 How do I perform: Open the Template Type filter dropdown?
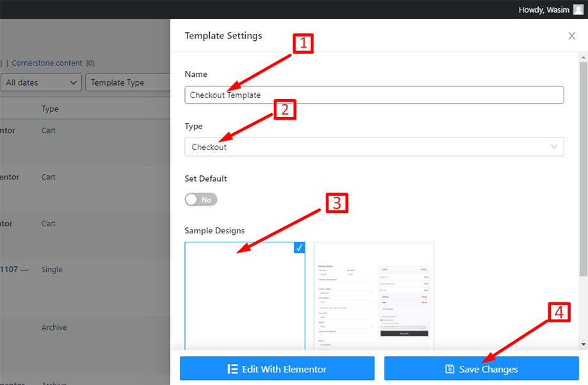click(x=128, y=82)
